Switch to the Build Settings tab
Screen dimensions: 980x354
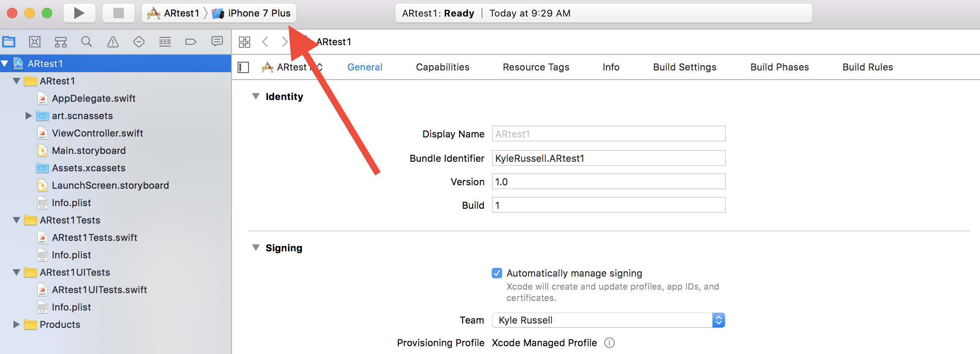click(x=685, y=67)
